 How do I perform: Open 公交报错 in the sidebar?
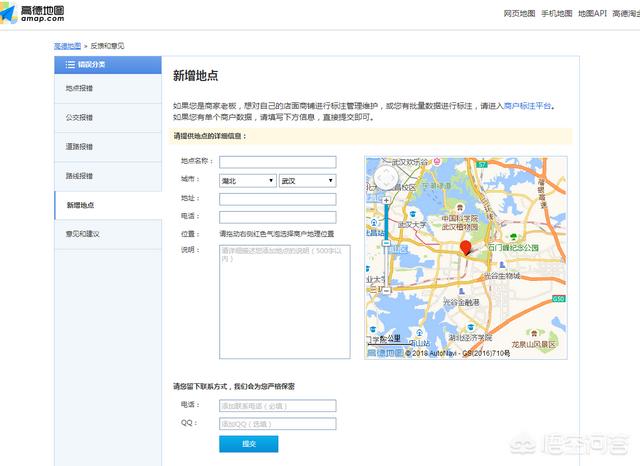point(108,118)
